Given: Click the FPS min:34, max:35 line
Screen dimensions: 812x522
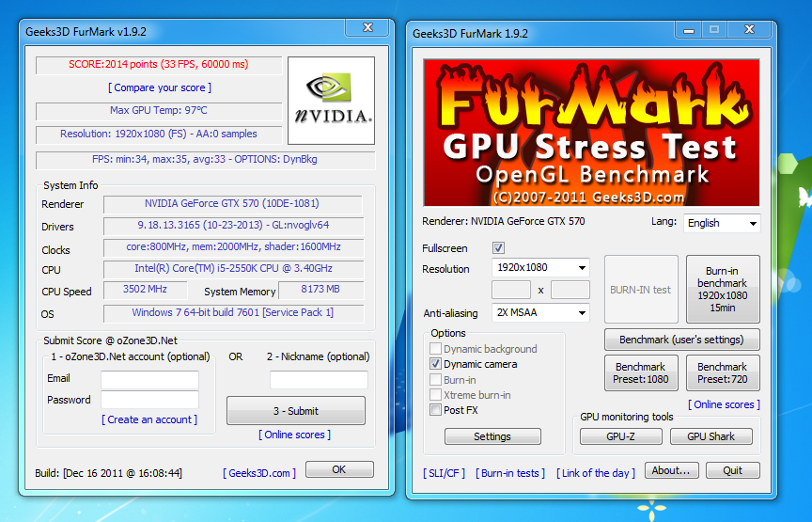Looking at the screenshot, I should pos(205,159).
